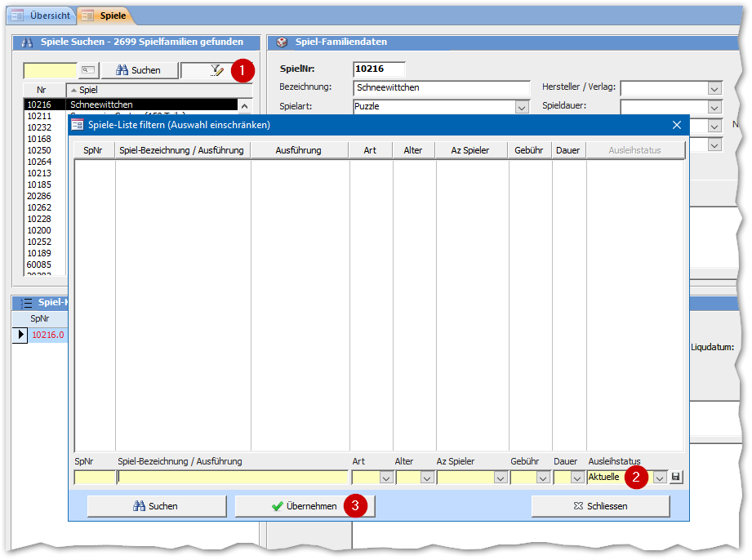Click the SpielNr field showing 10216

click(379, 69)
